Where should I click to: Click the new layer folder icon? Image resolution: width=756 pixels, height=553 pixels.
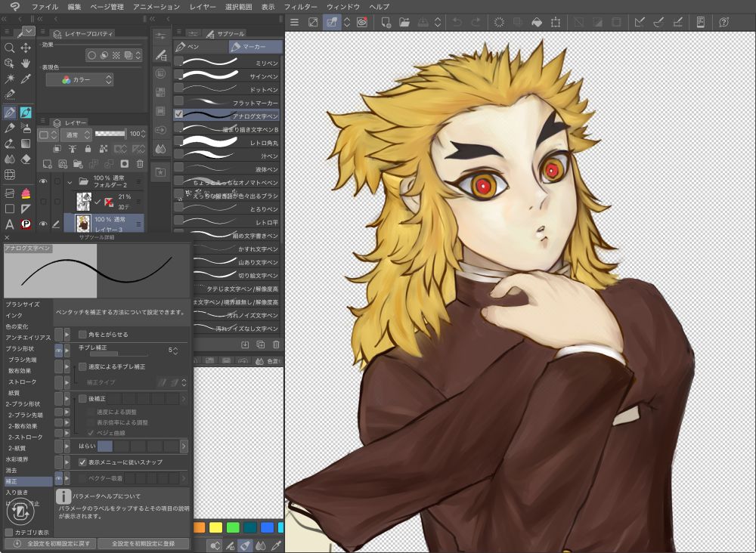click(78, 164)
